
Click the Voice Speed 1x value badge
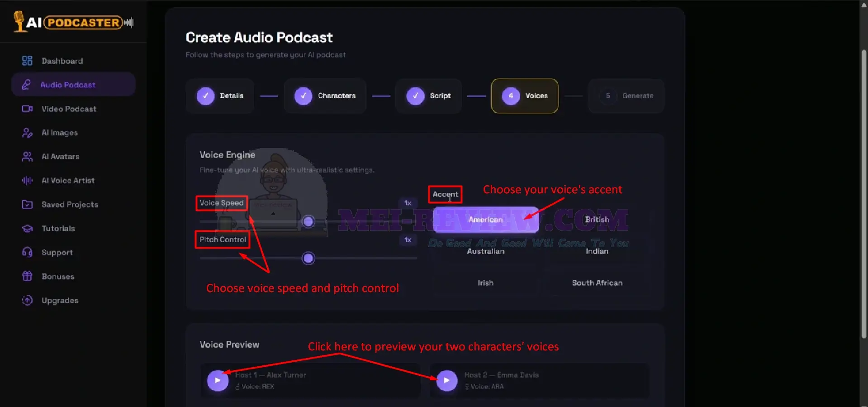tap(408, 203)
